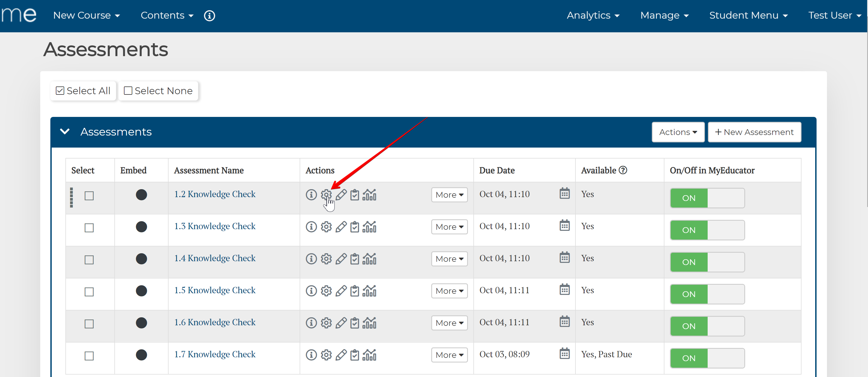The height and width of the screenshot is (377, 868).
Task: Click the settings gear for 1.2 Knowledge Check
Action: pos(326,195)
